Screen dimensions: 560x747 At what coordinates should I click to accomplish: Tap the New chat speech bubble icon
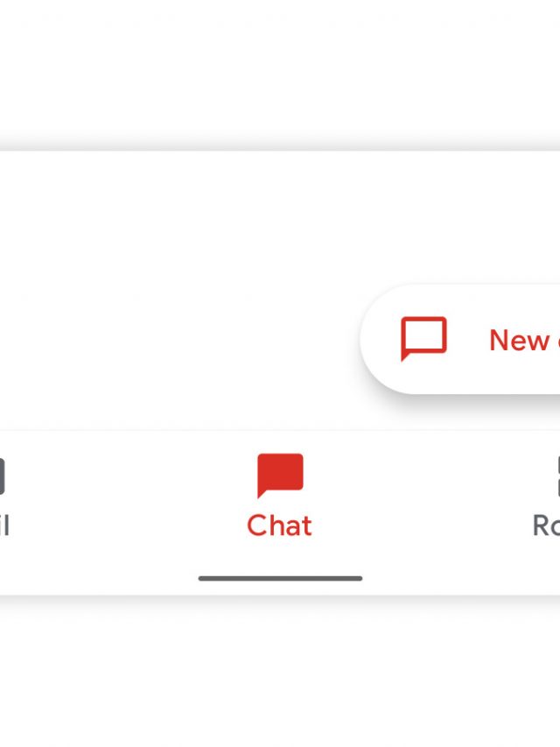point(423,339)
